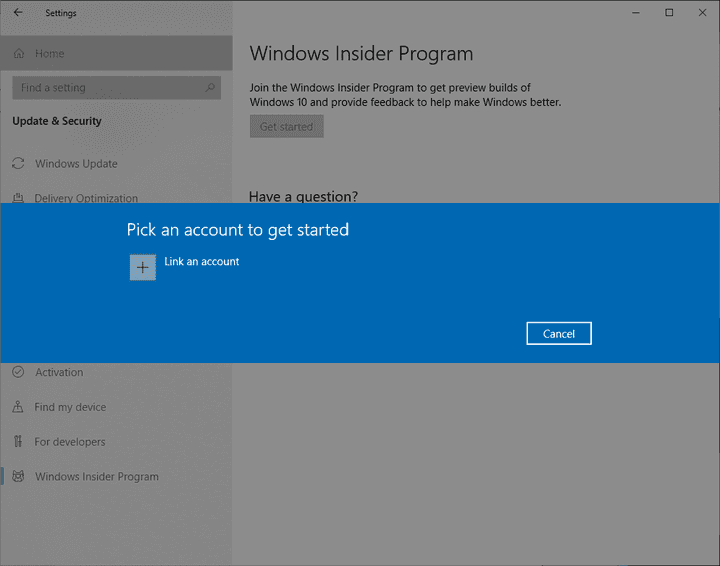Click Pick an account to get started title
720x566 pixels.
238,230
